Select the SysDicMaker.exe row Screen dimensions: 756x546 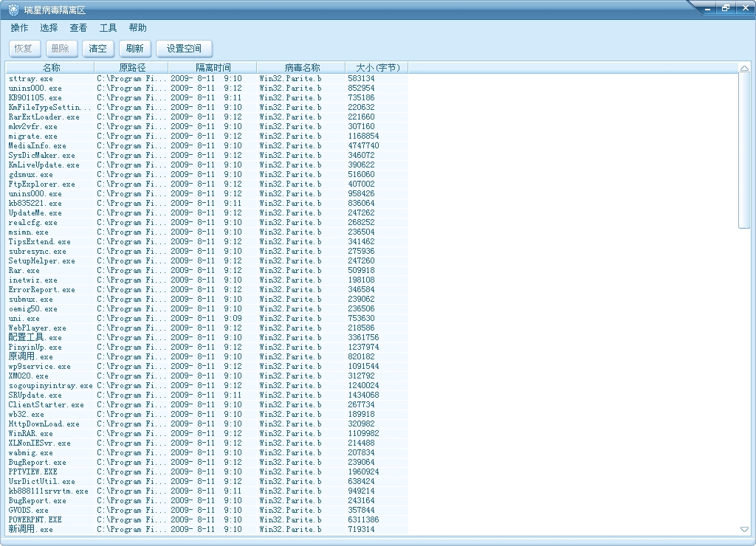[x=207, y=155]
